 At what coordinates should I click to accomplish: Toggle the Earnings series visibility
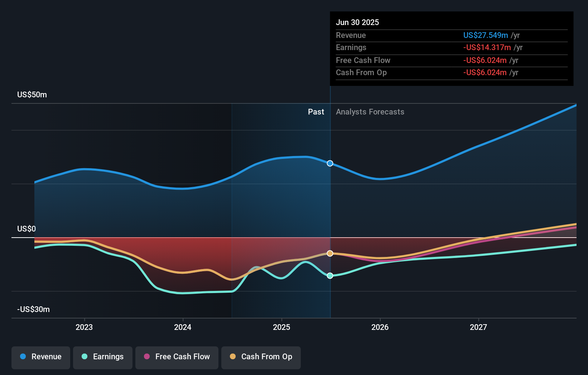(102, 357)
